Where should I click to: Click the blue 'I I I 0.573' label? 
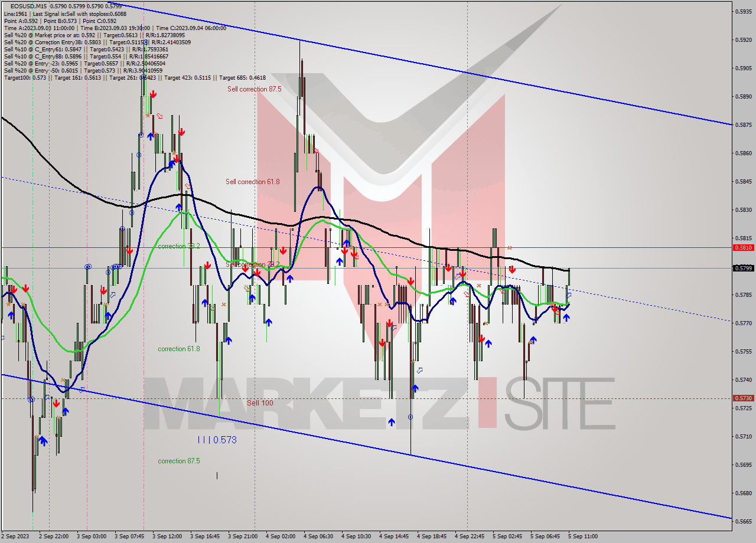(217, 440)
